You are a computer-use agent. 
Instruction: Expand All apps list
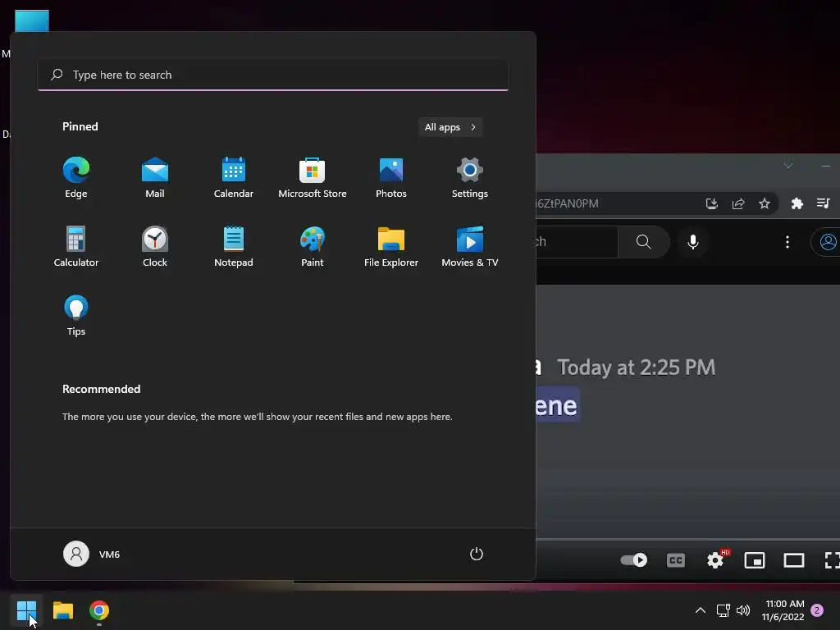(450, 127)
